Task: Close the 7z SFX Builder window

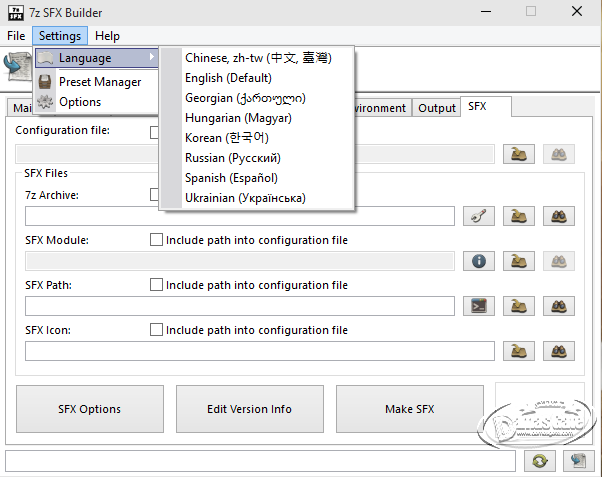Action: pos(577,12)
